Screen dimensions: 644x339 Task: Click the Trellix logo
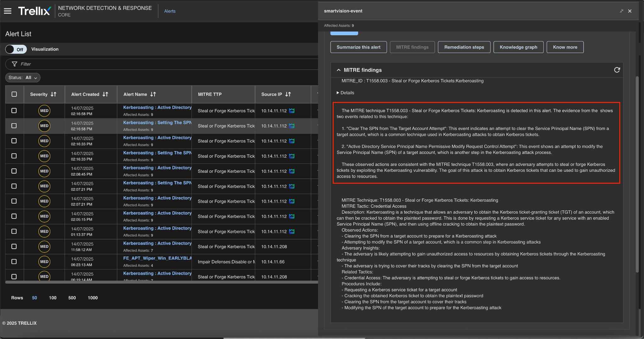tap(34, 11)
